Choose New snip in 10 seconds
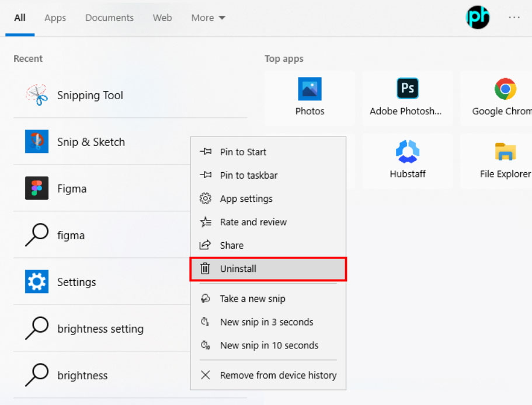 [268, 345]
